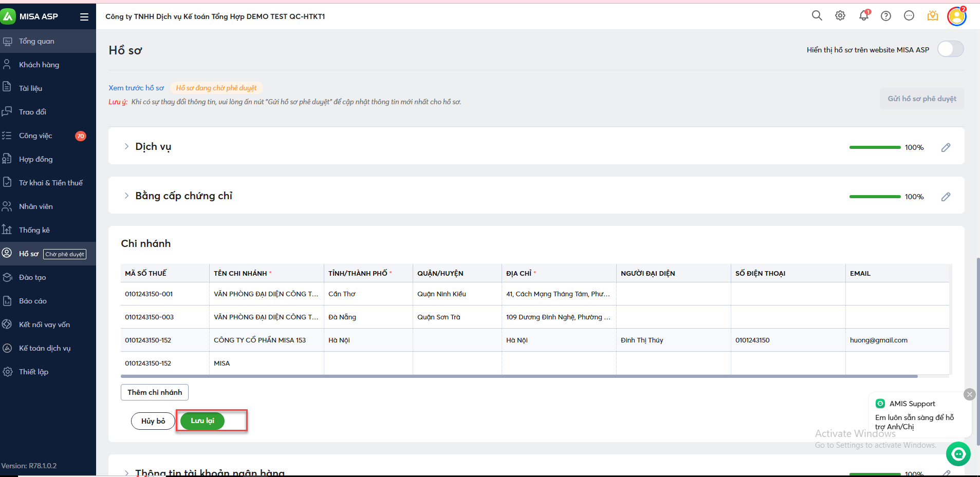
Task: Click the help question mark icon
Action: pos(886,16)
